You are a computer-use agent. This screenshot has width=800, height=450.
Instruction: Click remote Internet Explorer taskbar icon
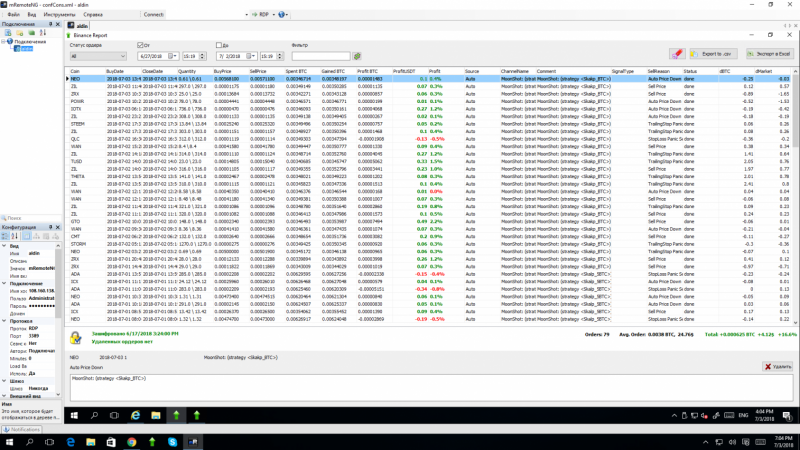[x=135, y=415]
